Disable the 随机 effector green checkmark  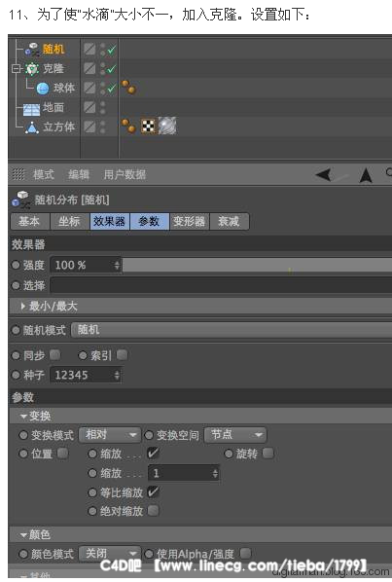point(111,49)
